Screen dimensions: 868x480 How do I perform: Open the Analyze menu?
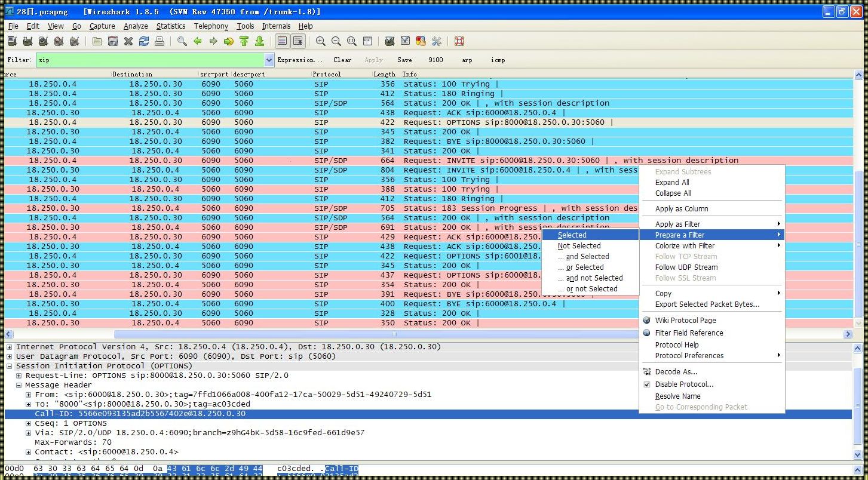pos(136,26)
